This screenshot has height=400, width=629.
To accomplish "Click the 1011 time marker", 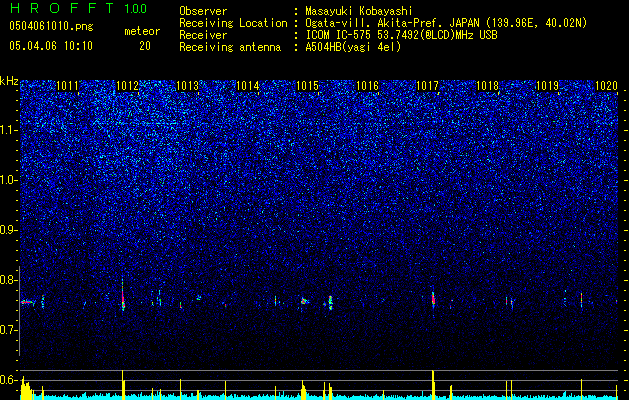I will [68, 85].
